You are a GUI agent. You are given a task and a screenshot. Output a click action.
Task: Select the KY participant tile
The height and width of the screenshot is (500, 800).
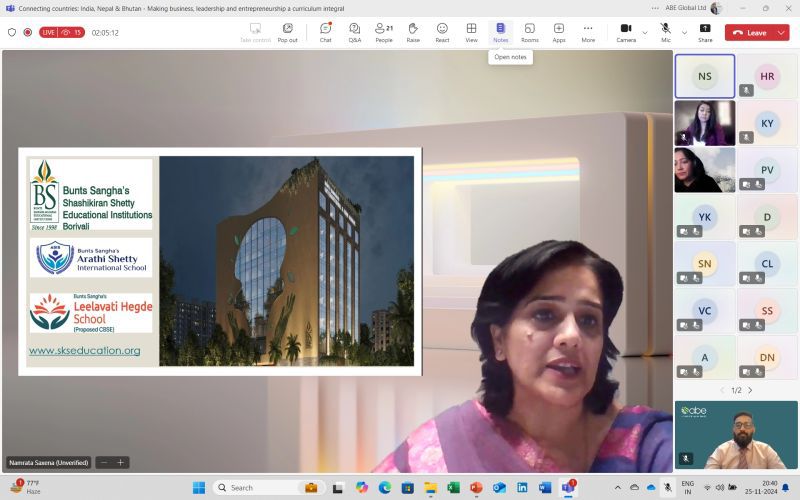767,123
